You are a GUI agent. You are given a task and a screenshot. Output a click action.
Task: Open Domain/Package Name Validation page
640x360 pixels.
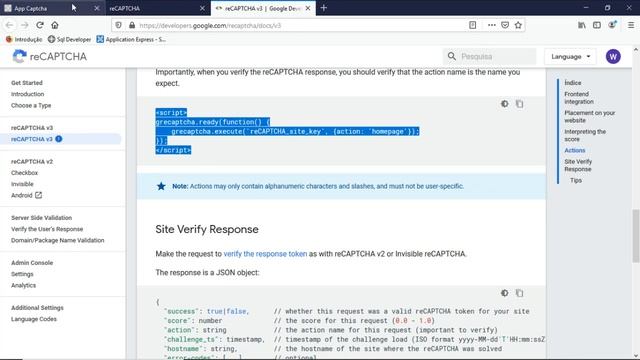pyautogui.click(x=58, y=240)
